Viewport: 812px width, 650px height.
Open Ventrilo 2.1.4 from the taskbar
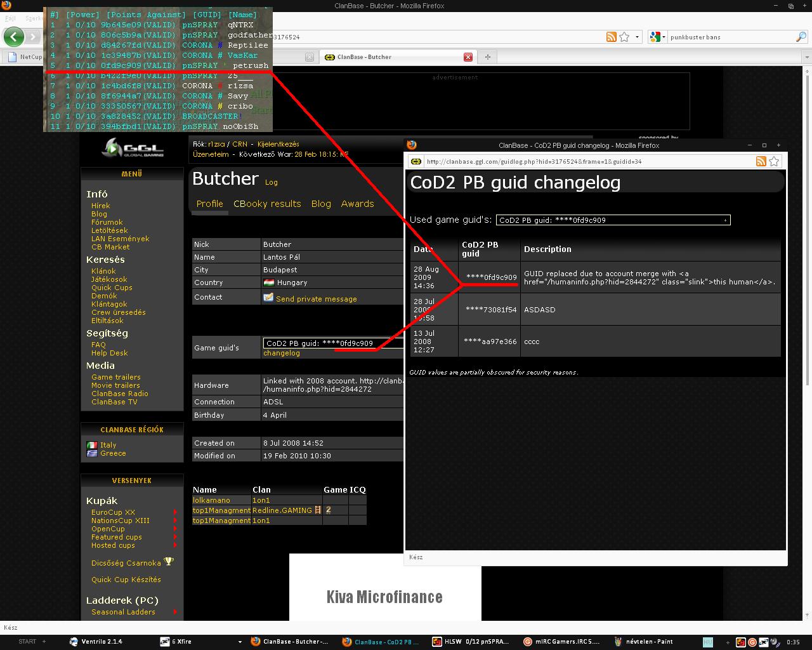point(101,642)
